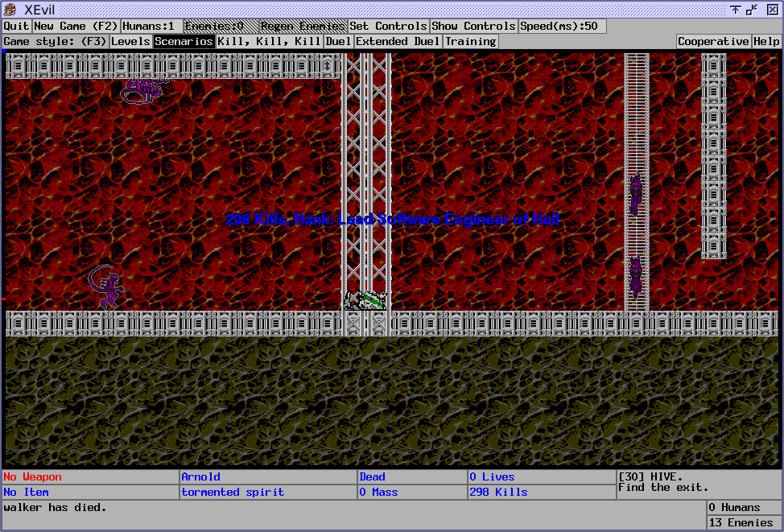Screen dimensions: 784x532
Task: Click the XEvil window menu icon
Action: point(11,10)
